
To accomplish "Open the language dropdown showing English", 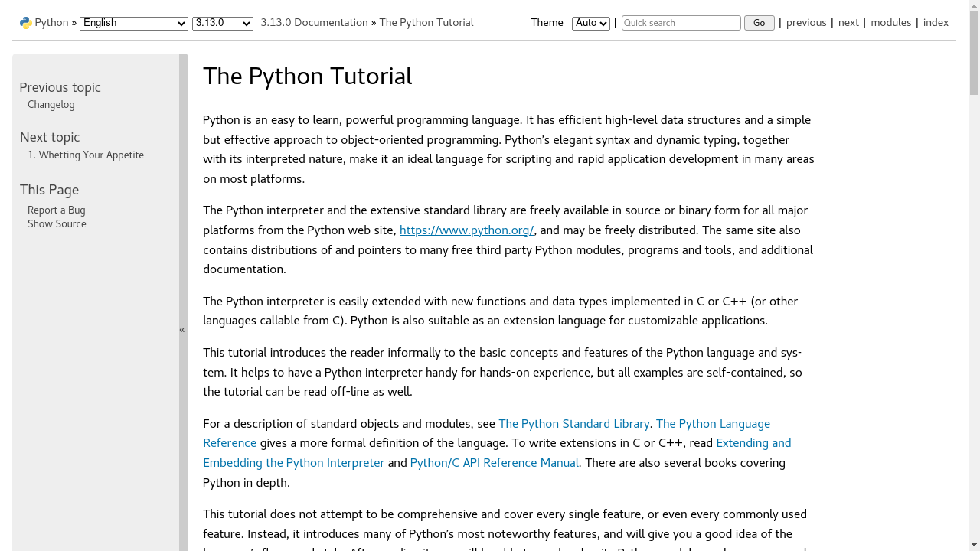I will (134, 23).
